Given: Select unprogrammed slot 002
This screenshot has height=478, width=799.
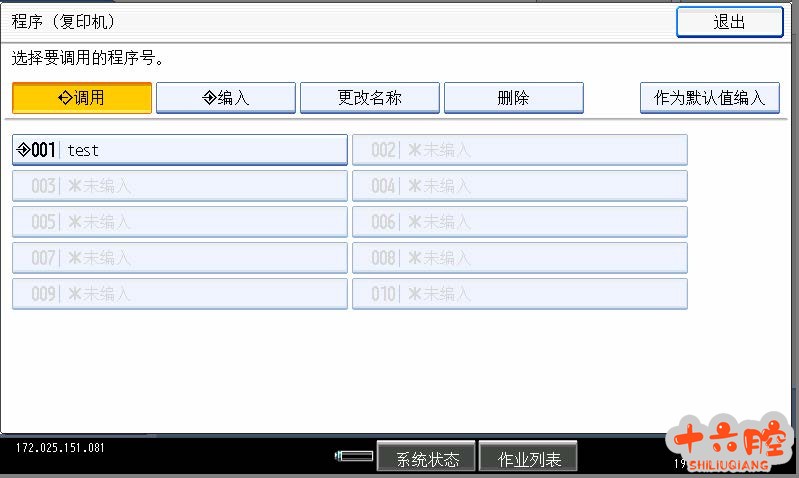Looking at the screenshot, I should (x=520, y=150).
